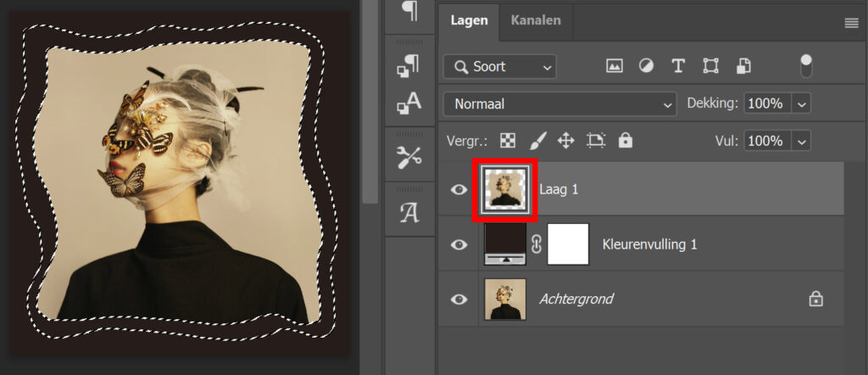Expand the Dekking opacity dropdown arrow

tap(801, 104)
